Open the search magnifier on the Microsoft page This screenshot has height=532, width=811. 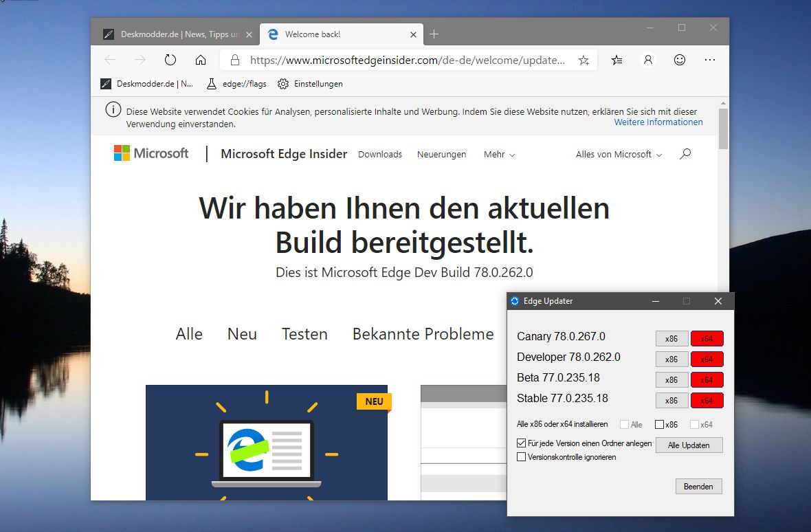[685, 153]
